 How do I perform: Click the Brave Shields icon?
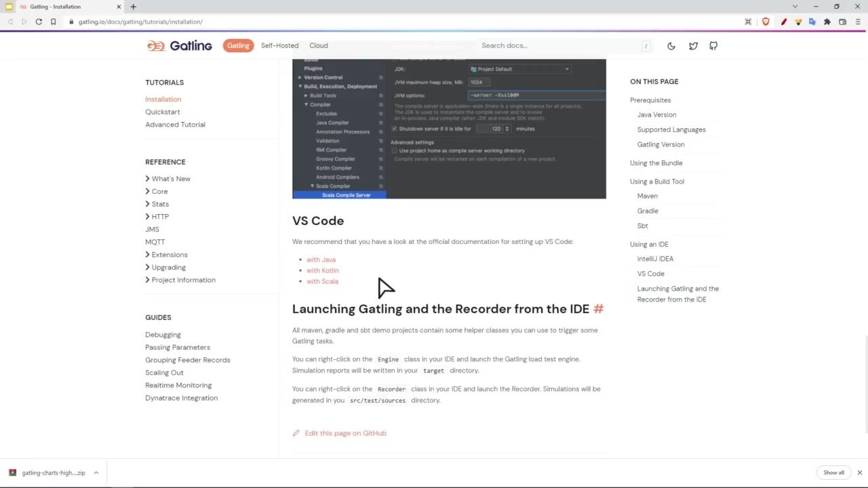pos(766,22)
